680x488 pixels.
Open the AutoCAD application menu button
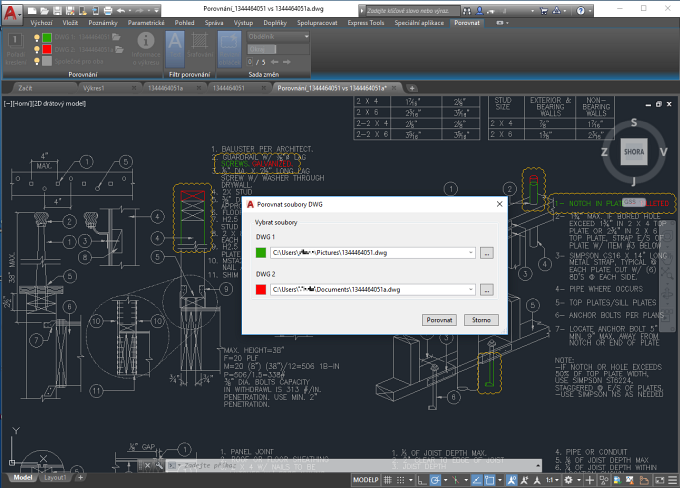[x=12, y=13]
